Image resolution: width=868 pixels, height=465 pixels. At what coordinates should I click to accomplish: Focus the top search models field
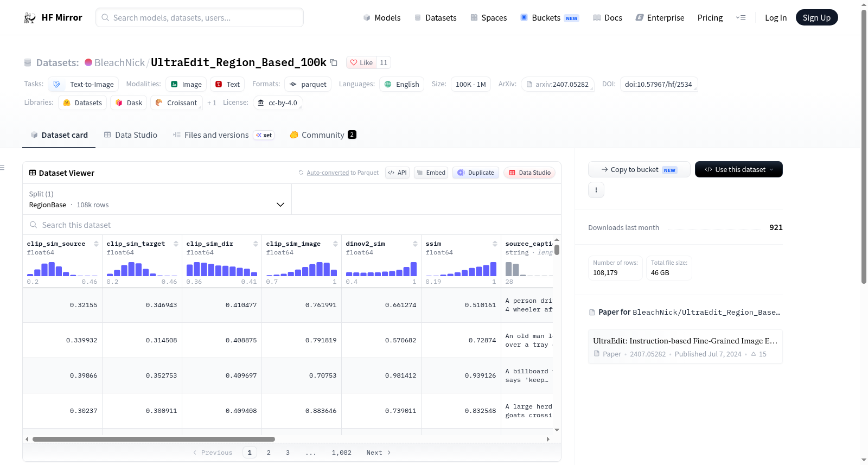pyautogui.click(x=200, y=18)
